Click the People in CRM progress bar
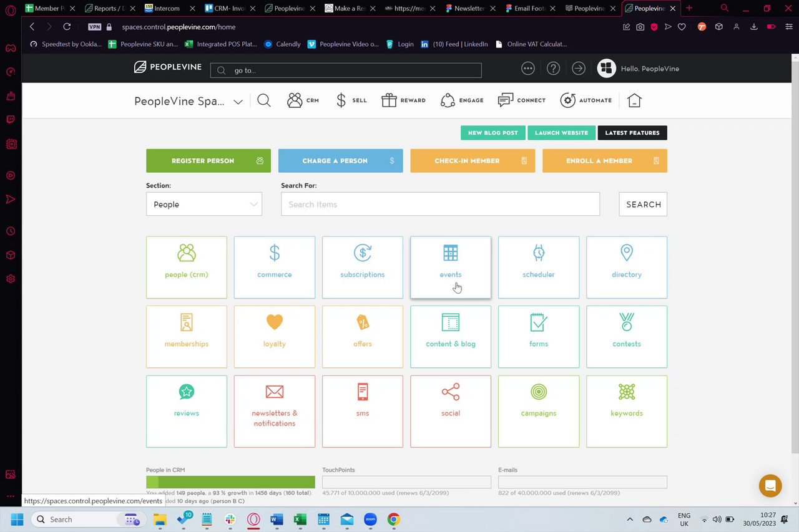The image size is (799, 532). [230, 481]
